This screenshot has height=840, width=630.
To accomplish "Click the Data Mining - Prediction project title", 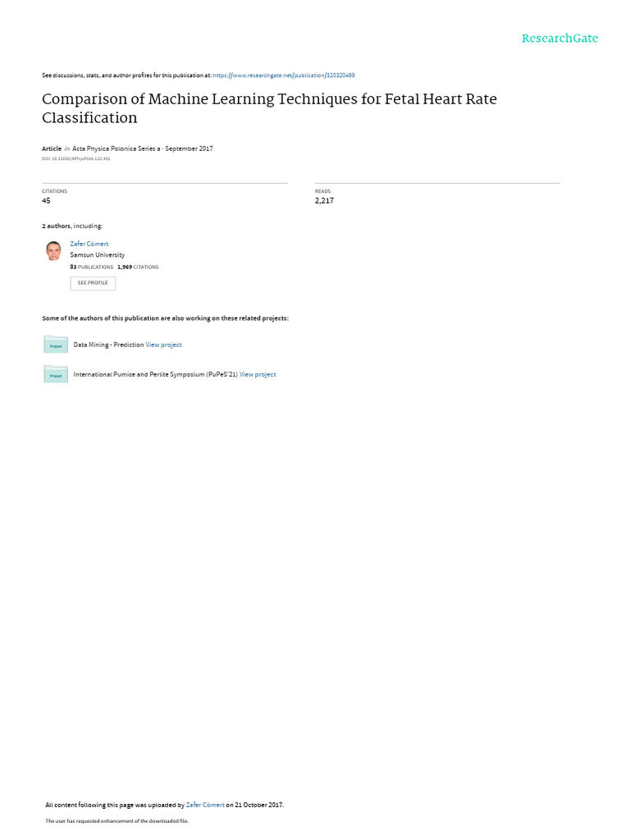I will [x=108, y=345].
